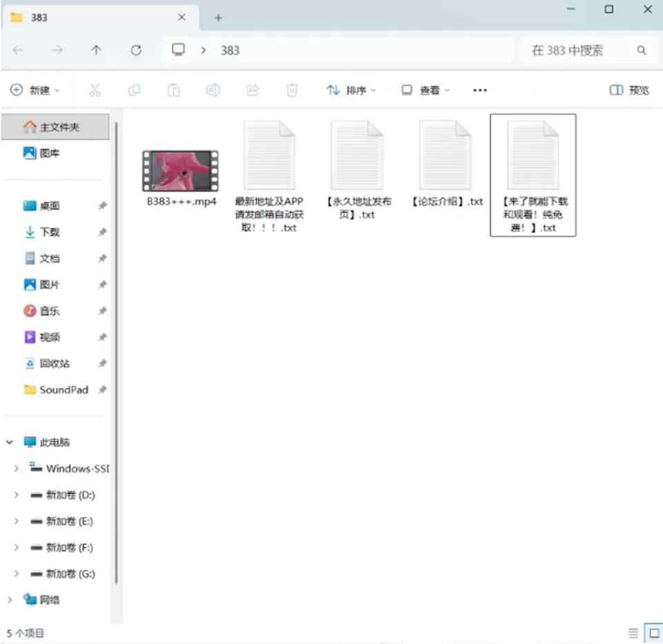Collapse the 此电脑 tree node
This screenshot has height=644, width=663.
[9, 442]
